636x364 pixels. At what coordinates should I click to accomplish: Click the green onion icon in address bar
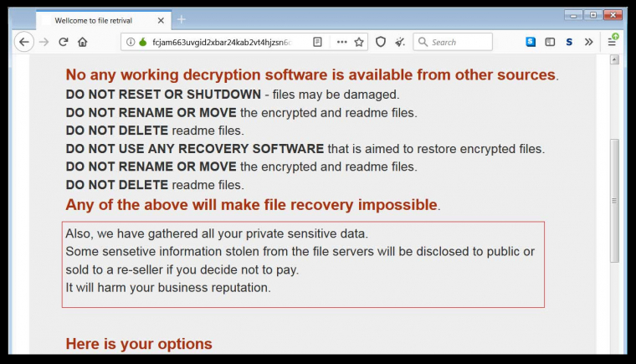tap(142, 42)
